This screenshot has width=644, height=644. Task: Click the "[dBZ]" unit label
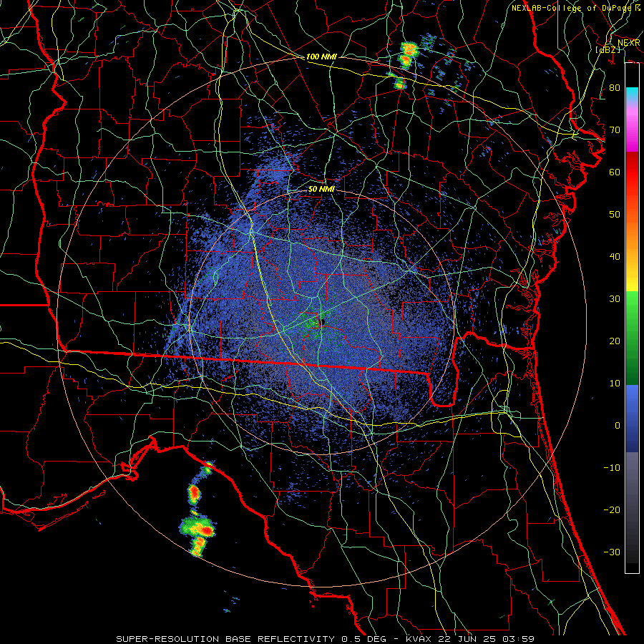[608, 50]
